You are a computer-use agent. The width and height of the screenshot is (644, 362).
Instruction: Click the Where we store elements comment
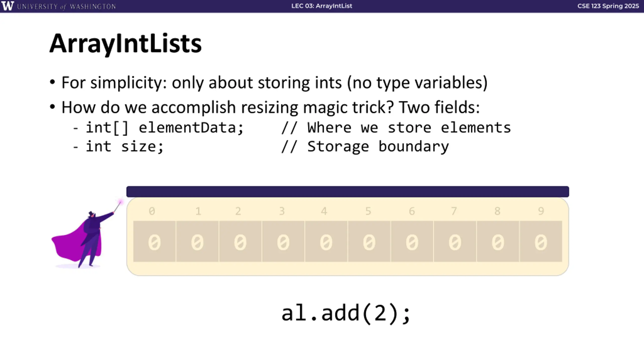click(396, 127)
